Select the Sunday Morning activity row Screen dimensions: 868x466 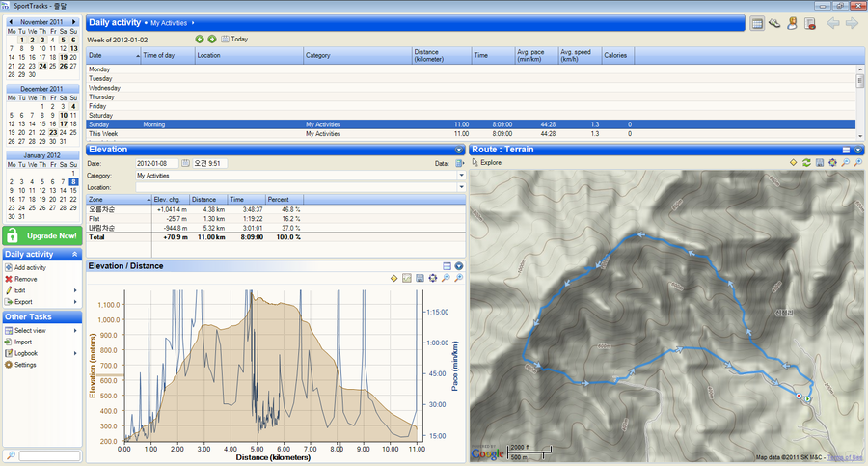[471, 124]
